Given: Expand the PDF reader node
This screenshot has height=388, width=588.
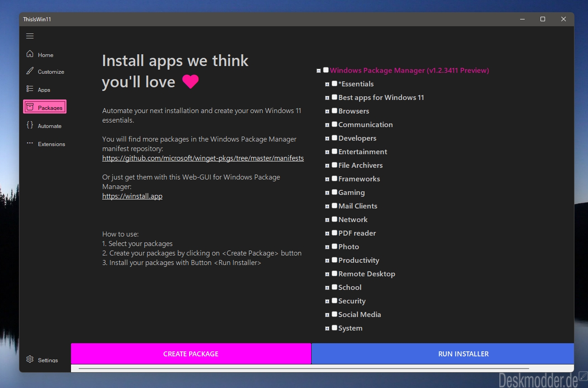Looking at the screenshot, I should tap(327, 233).
